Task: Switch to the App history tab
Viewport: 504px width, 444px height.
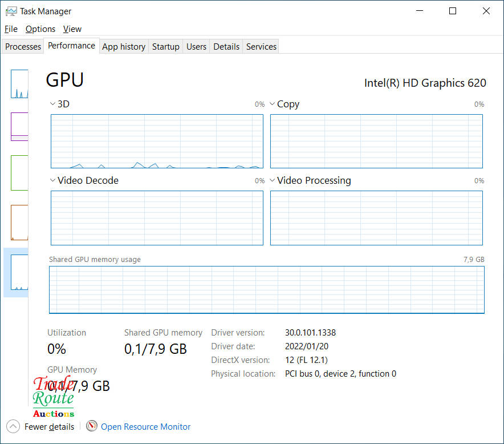Action: point(124,47)
